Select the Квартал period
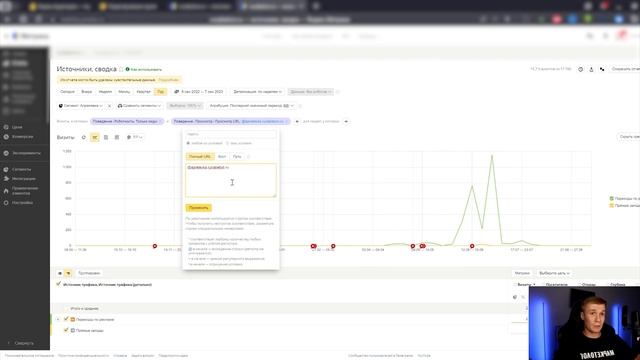The width and height of the screenshot is (640, 360). [143, 92]
